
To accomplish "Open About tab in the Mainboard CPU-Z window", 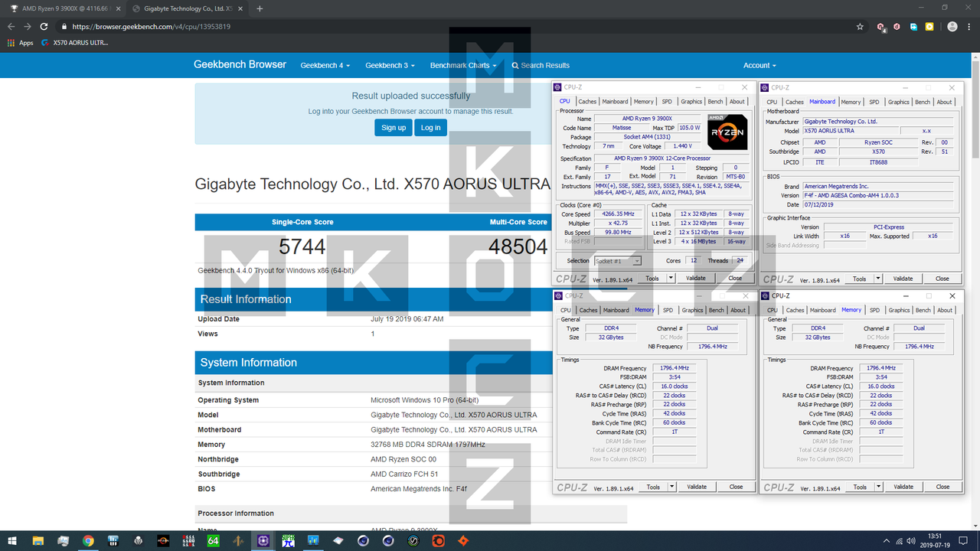I will [x=945, y=102].
